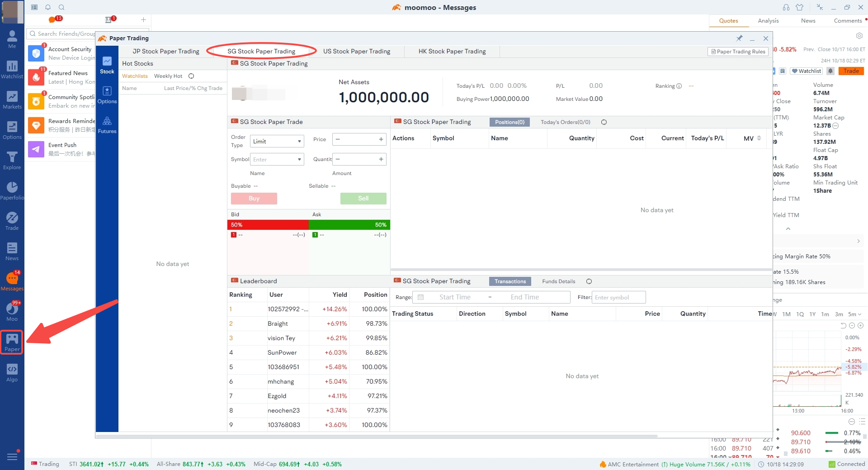This screenshot has width=868, height=470.
Task: Click the Buy button
Action: (x=254, y=199)
